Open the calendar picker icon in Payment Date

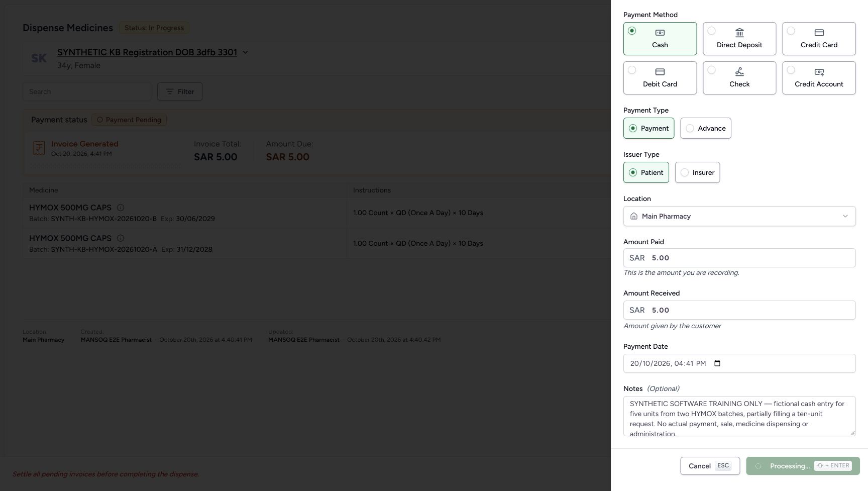(717, 363)
